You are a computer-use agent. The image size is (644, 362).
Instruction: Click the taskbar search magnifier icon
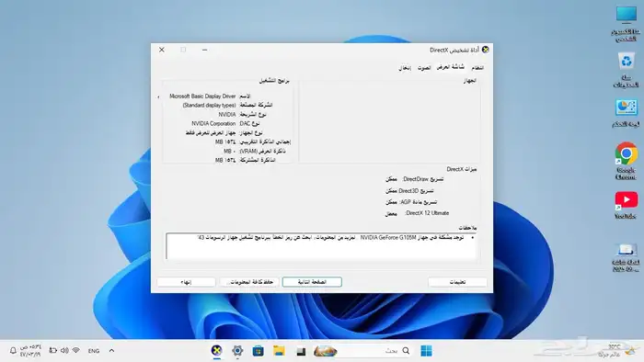pyautogui.click(x=406, y=351)
